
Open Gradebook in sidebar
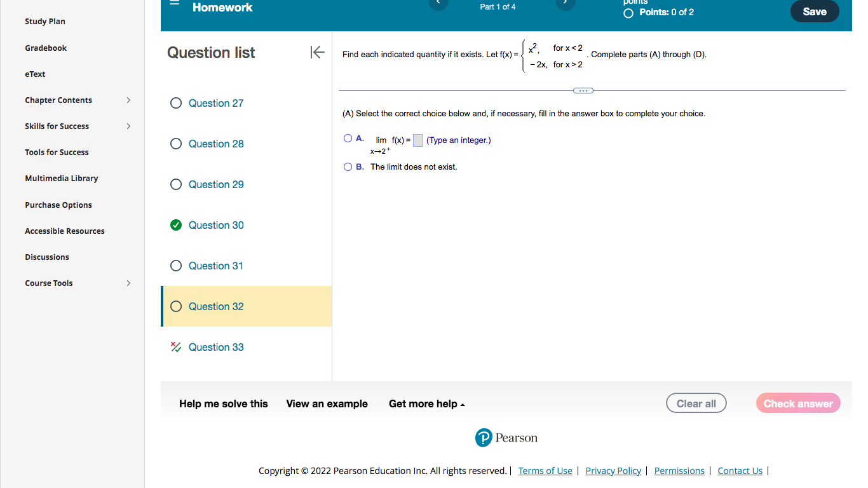pos(46,48)
